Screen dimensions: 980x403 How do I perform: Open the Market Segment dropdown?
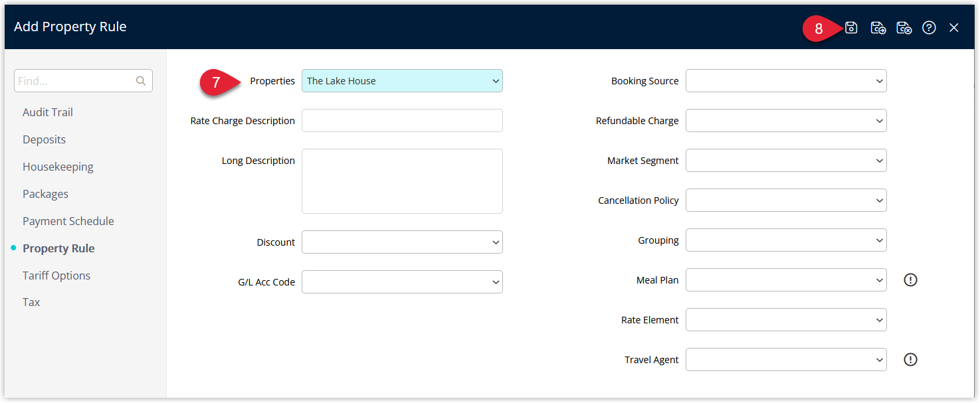click(x=786, y=161)
